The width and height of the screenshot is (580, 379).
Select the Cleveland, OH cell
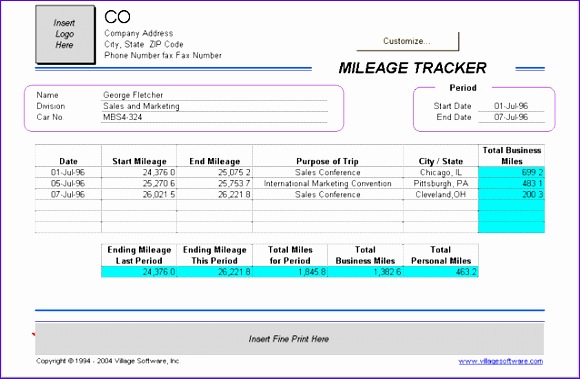tap(441, 194)
